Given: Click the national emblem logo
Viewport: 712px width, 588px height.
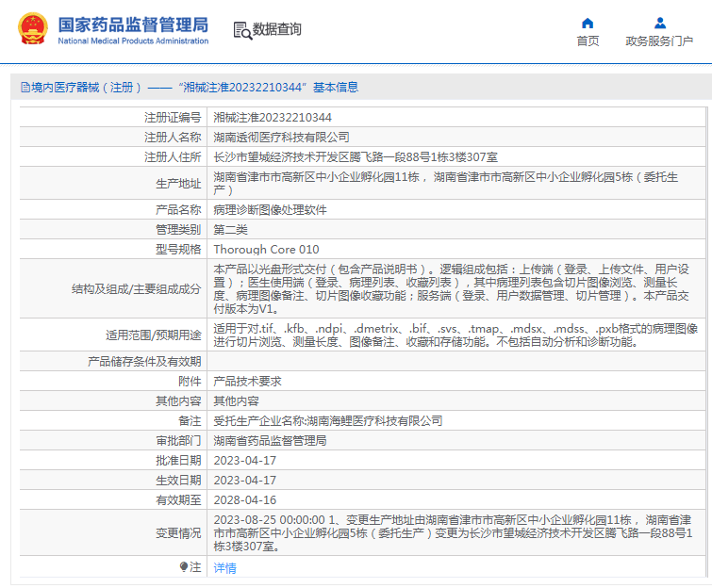Looking at the screenshot, I should coord(33,29).
